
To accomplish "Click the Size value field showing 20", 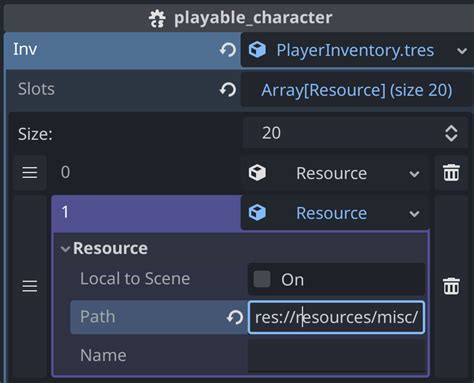I will tap(356, 133).
